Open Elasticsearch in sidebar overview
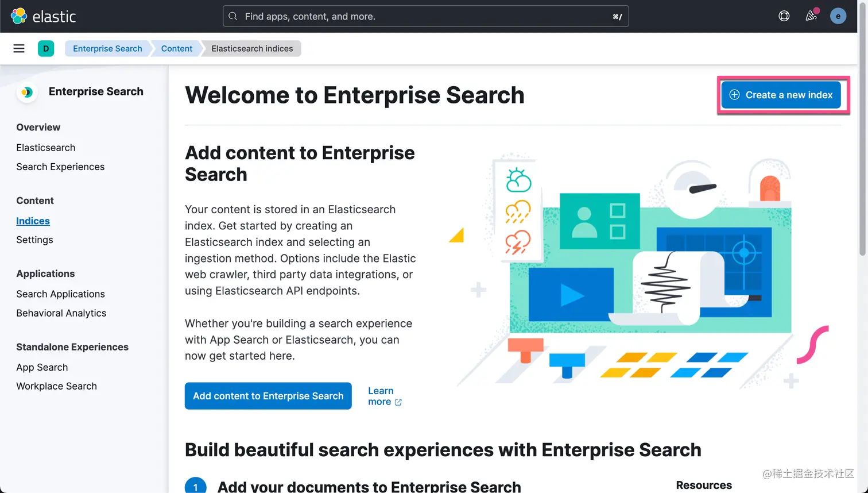Screen dimensions: 868x493 tap(46, 148)
